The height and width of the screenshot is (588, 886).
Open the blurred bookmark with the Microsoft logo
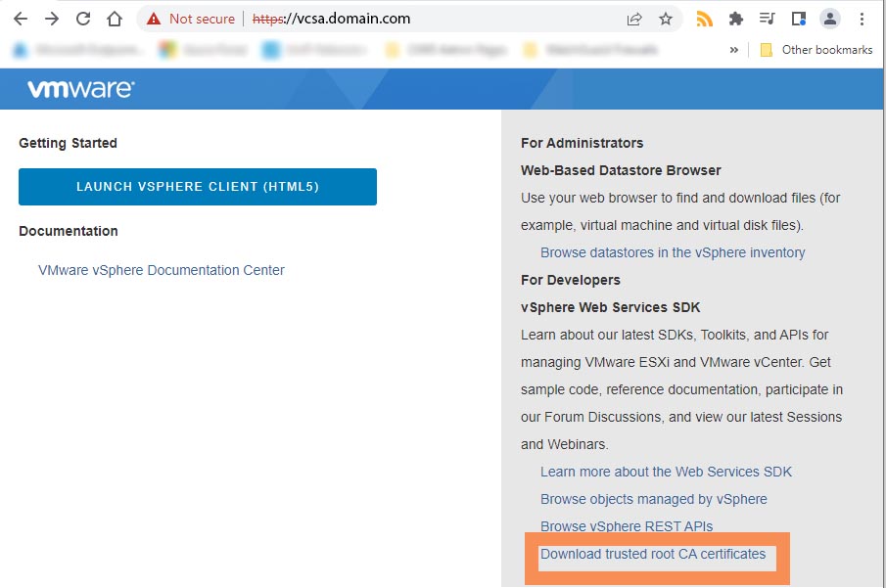click(204, 50)
